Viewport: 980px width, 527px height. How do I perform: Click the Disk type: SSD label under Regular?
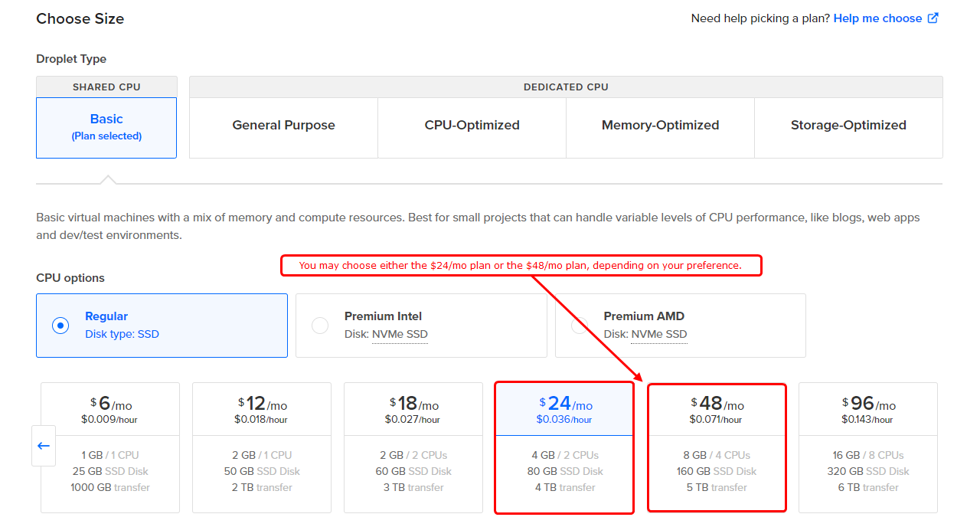click(x=122, y=334)
